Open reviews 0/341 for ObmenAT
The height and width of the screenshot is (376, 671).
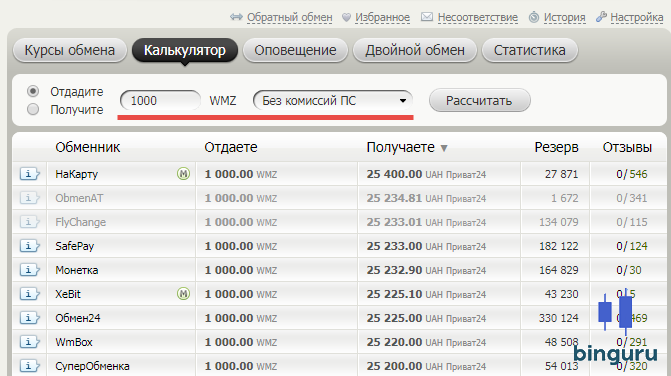pos(632,198)
